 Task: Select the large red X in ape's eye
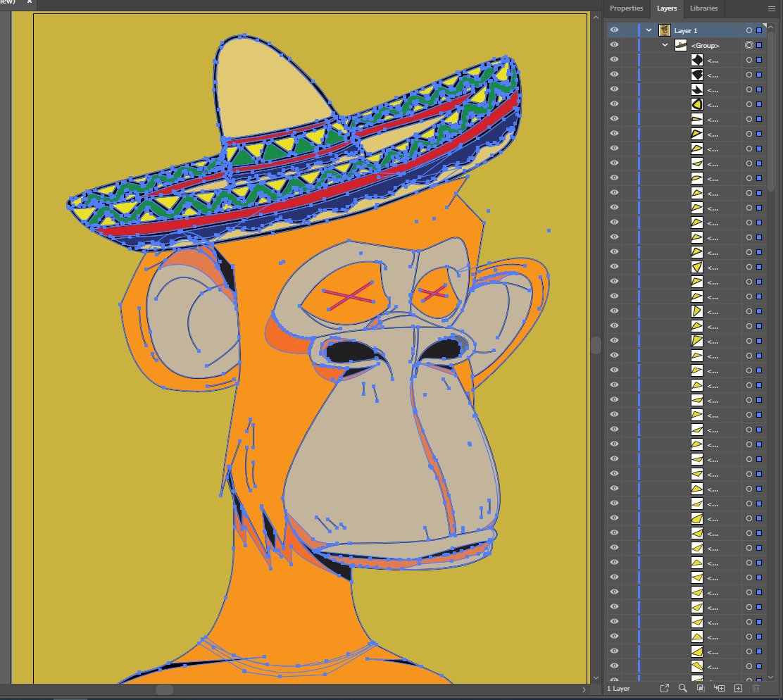349,296
